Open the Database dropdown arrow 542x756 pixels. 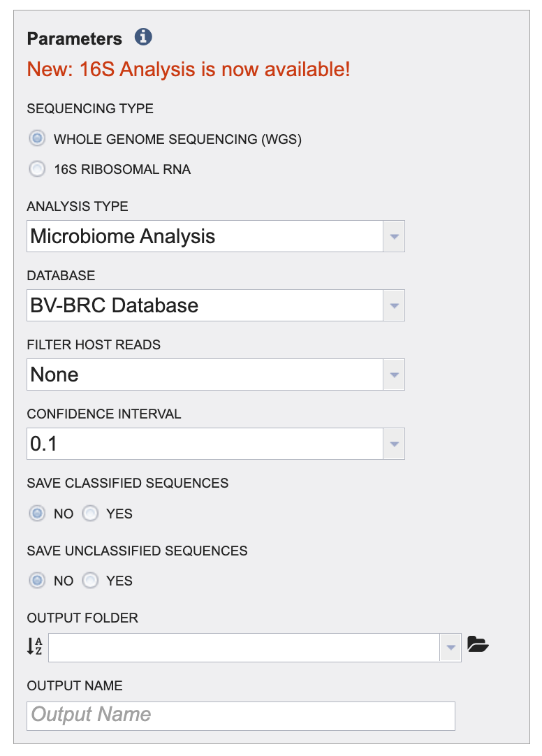coord(394,305)
